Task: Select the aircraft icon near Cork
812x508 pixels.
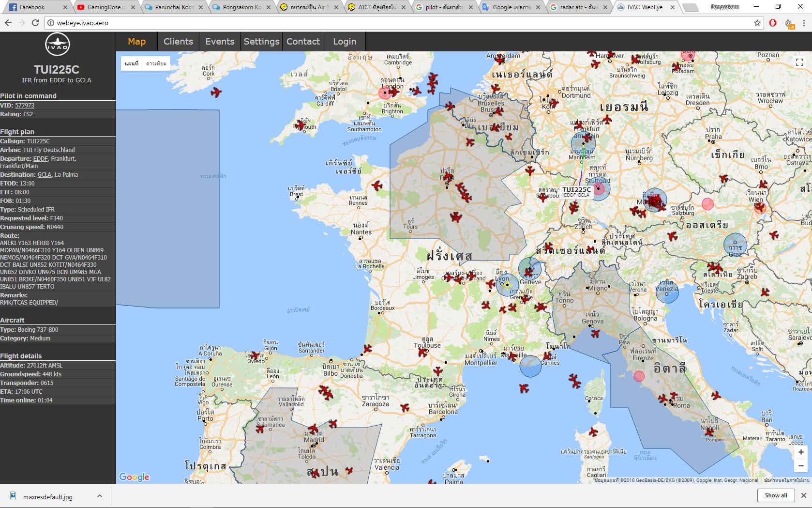Action: click(x=216, y=92)
